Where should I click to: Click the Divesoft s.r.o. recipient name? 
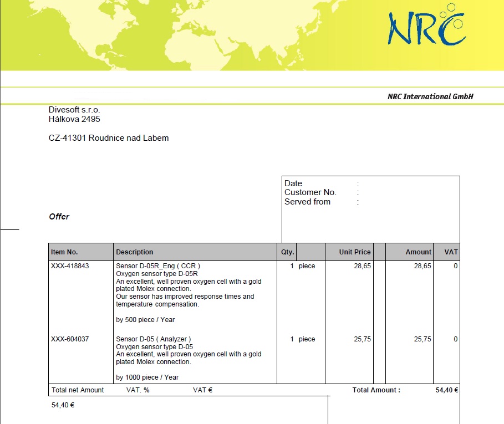(74, 110)
